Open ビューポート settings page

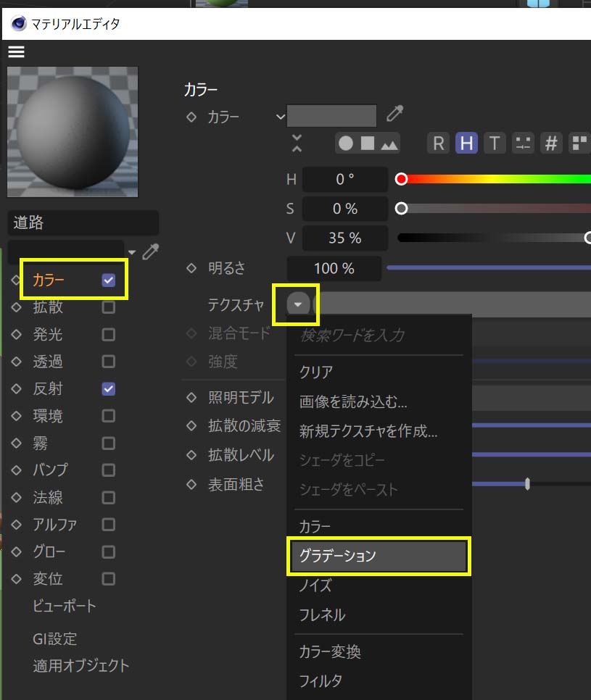(64, 606)
